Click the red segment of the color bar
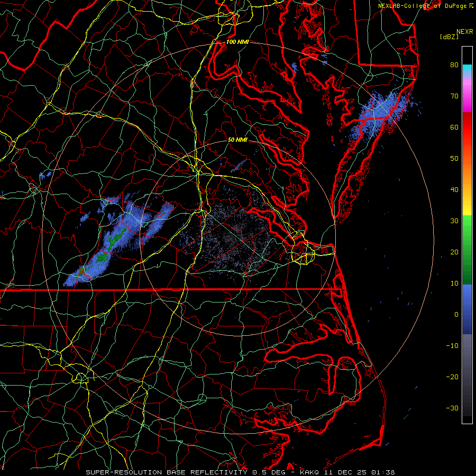Screen dimensions: 476x476 tap(467, 127)
